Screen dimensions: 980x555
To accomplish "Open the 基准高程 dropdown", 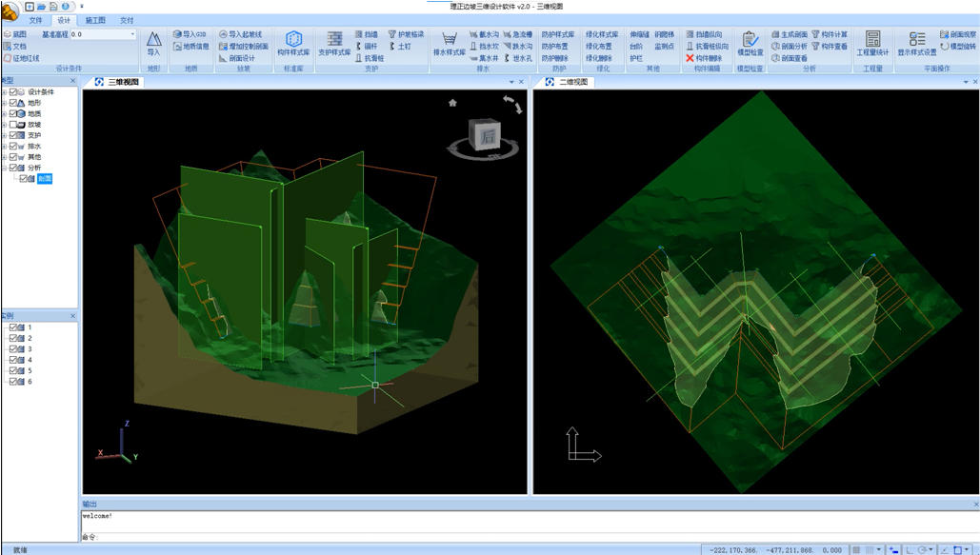I will tap(132, 34).
